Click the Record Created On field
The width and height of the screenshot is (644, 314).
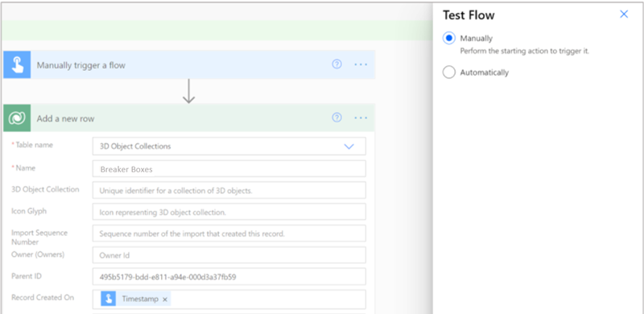tap(229, 300)
